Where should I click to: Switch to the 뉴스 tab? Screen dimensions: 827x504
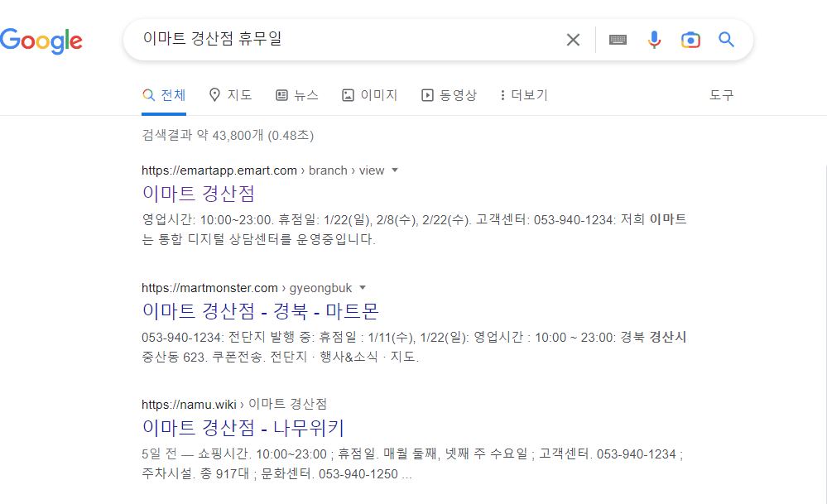[297, 95]
